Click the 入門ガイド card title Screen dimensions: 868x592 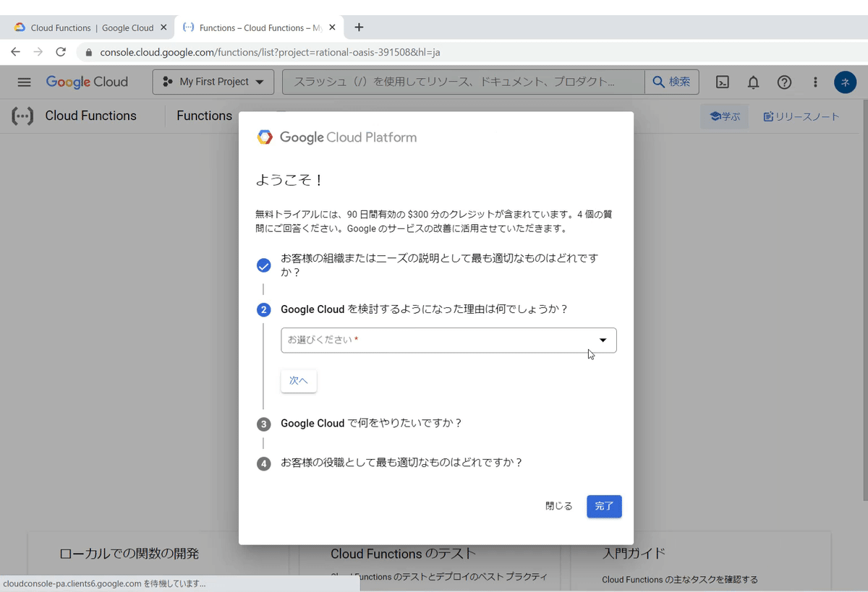point(634,554)
